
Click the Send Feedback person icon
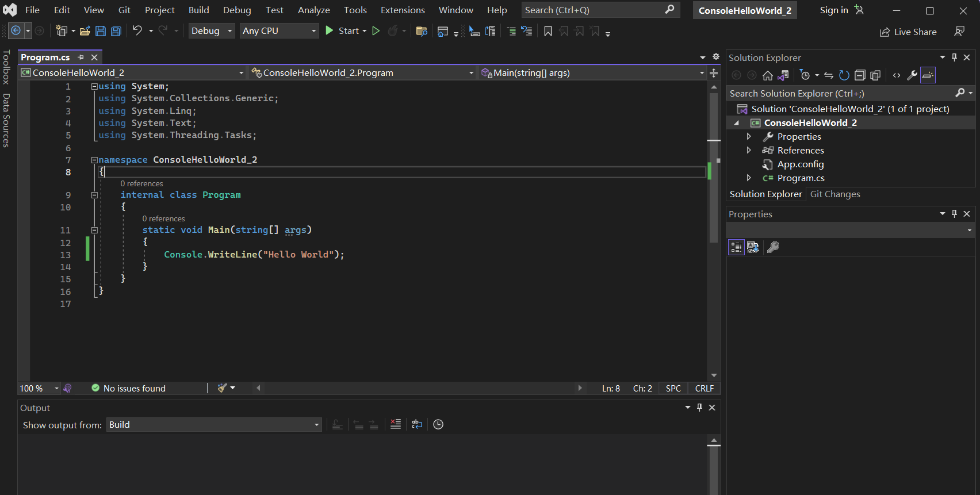[959, 31]
